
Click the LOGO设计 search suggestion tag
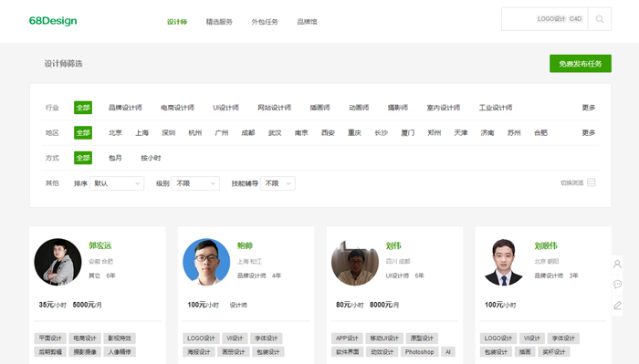(551, 19)
